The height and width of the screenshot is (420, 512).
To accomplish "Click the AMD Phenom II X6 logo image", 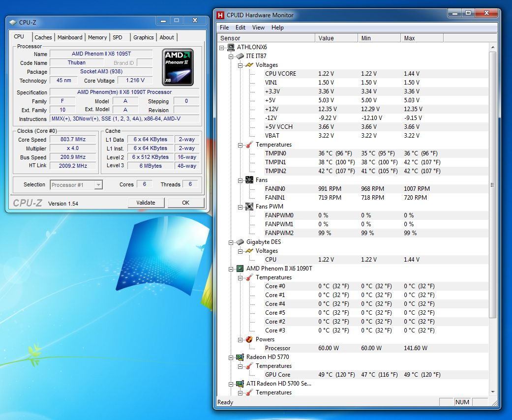I will tap(178, 67).
